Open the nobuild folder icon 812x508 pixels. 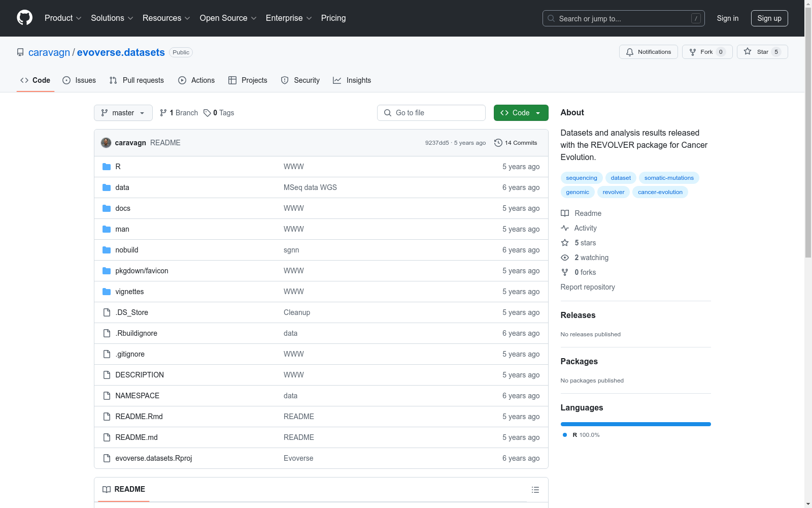tap(107, 250)
